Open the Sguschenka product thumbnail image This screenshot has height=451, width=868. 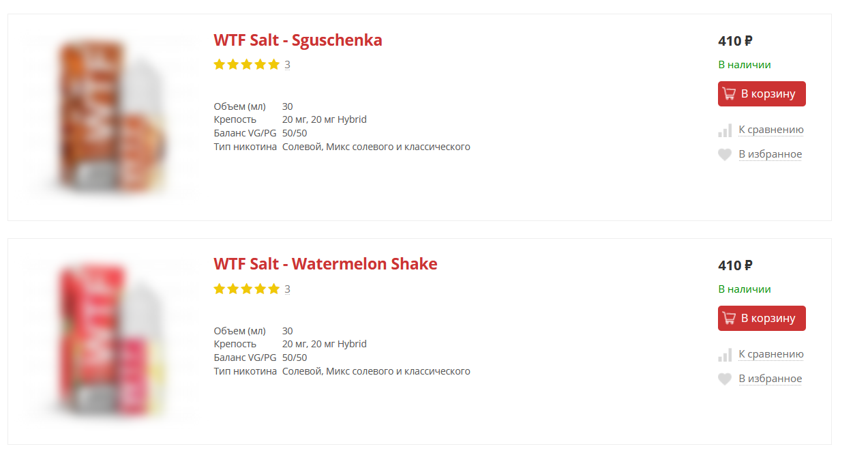coord(111,117)
